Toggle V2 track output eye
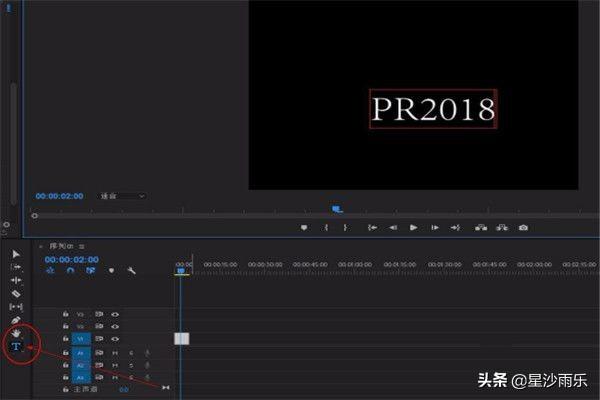The width and height of the screenshot is (600, 400). click(115, 327)
